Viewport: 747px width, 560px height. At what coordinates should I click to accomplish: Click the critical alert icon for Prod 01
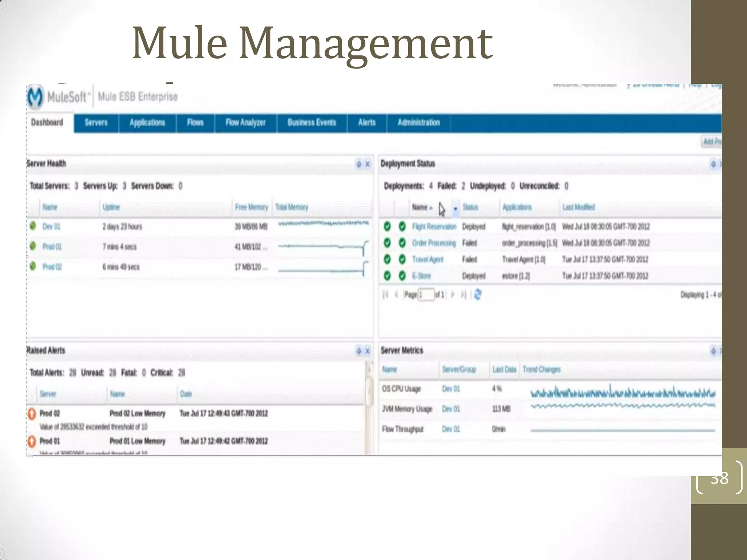[32, 442]
